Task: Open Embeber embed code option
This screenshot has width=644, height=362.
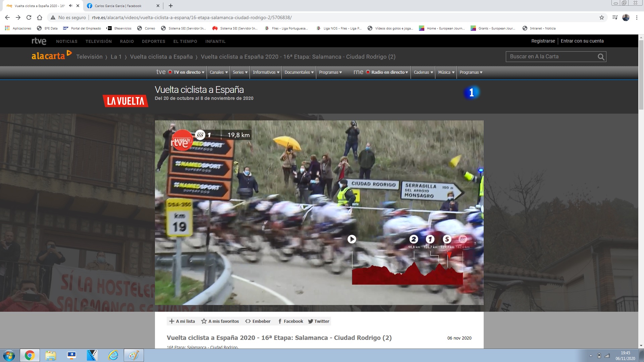Action: pos(258,321)
